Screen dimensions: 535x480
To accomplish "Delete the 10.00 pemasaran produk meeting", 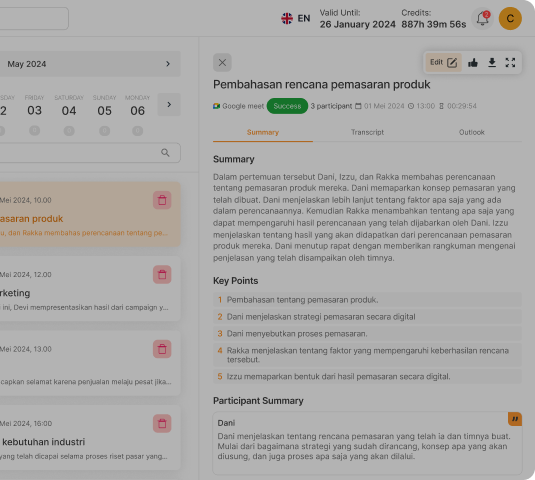I will 162,200.
